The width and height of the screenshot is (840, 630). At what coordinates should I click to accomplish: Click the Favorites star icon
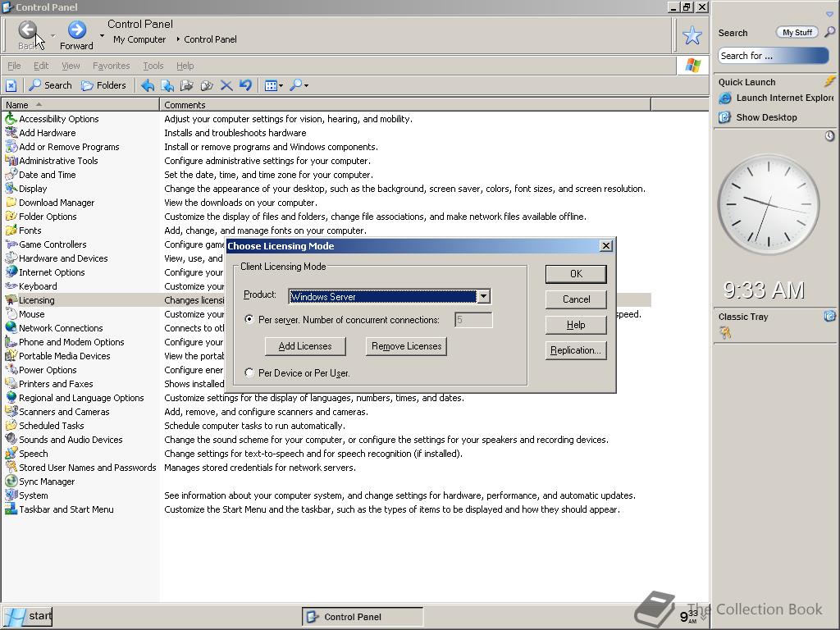point(692,35)
